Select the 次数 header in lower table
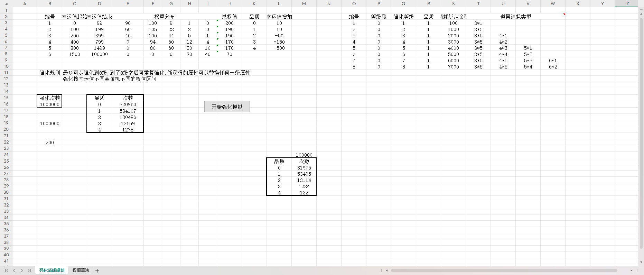The width and height of the screenshot is (644, 275). click(x=304, y=161)
